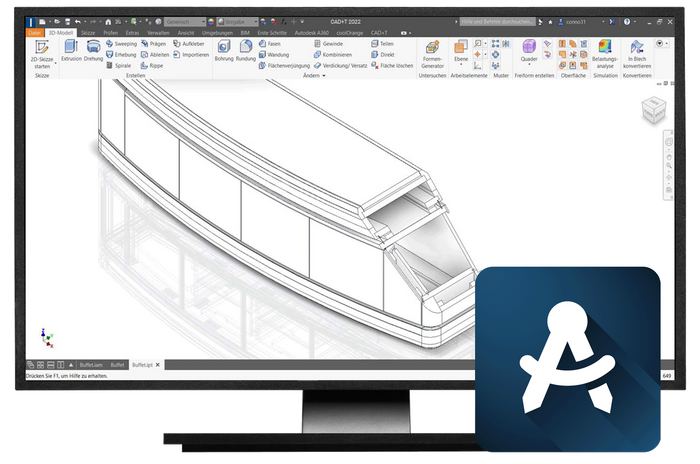Open the Verwalten ribbon tab

(x=158, y=33)
